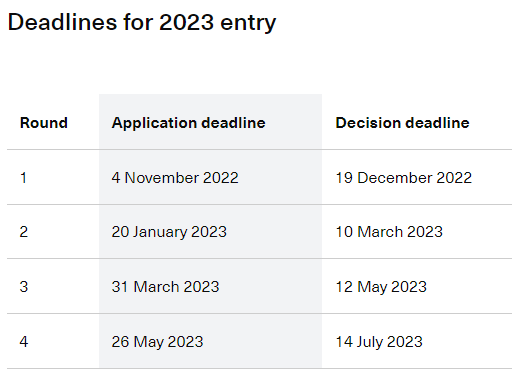
Task: Click the 12 May 2023 decision date
Action: (x=381, y=287)
